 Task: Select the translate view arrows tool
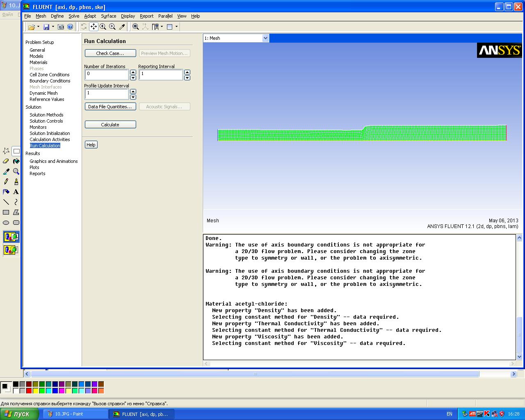click(94, 27)
